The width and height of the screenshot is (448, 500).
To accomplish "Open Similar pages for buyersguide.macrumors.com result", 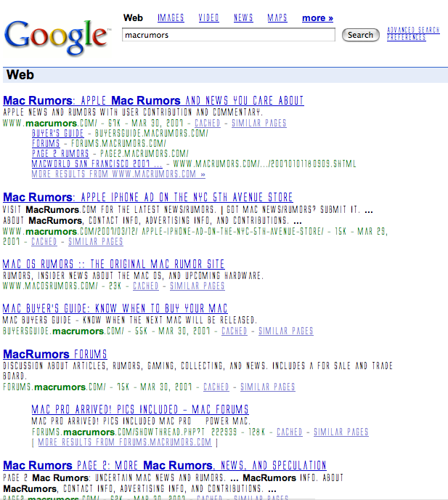I will tap(286, 331).
